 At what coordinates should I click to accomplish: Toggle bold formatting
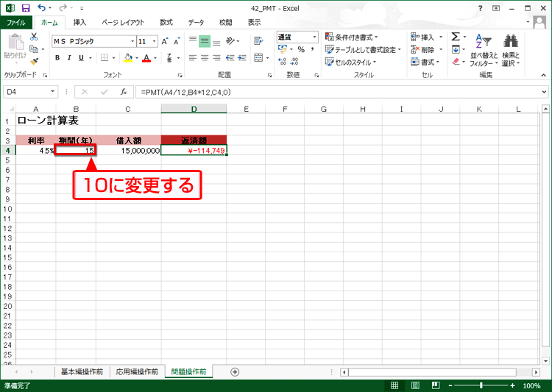[57, 57]
